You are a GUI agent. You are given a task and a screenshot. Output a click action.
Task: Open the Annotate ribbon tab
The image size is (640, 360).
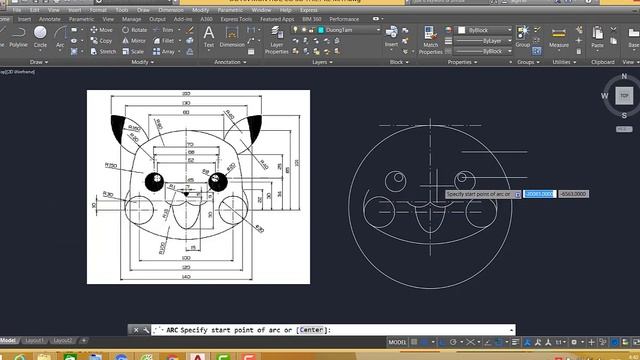(50, 19)
